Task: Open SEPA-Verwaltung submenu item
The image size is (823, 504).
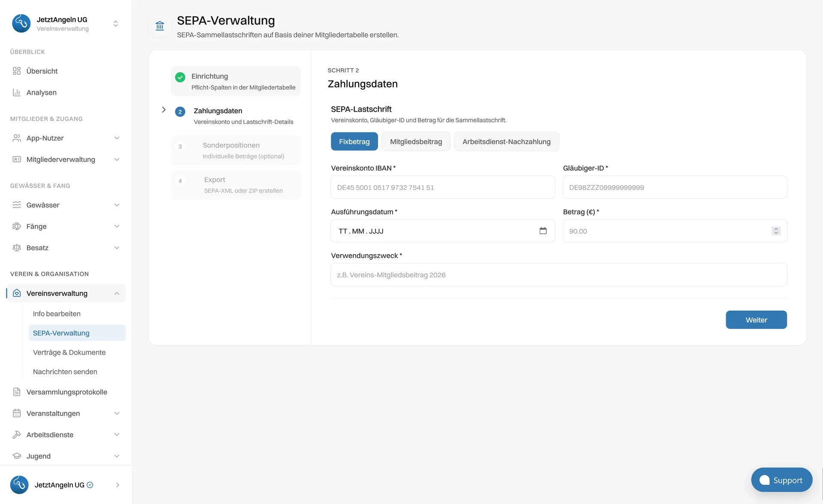Action: pyautogui.click(x=77, y=333)
